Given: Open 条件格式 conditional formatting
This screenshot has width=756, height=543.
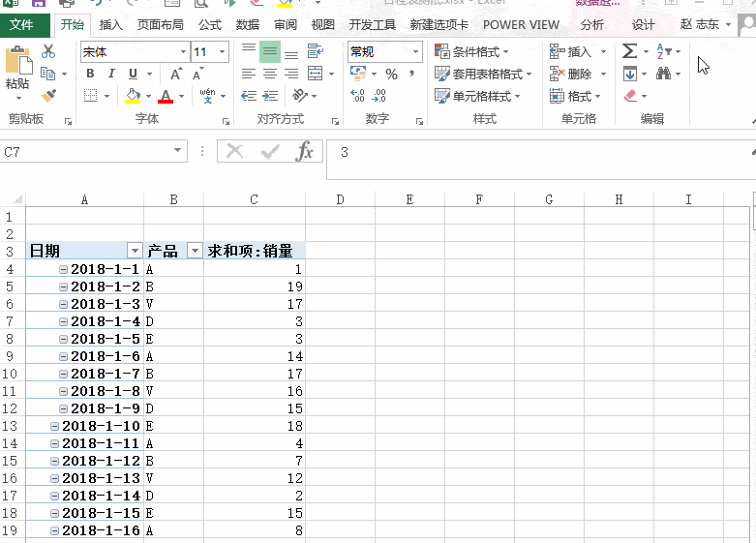Looking at the screenshot, I should [x=471, y=51].
